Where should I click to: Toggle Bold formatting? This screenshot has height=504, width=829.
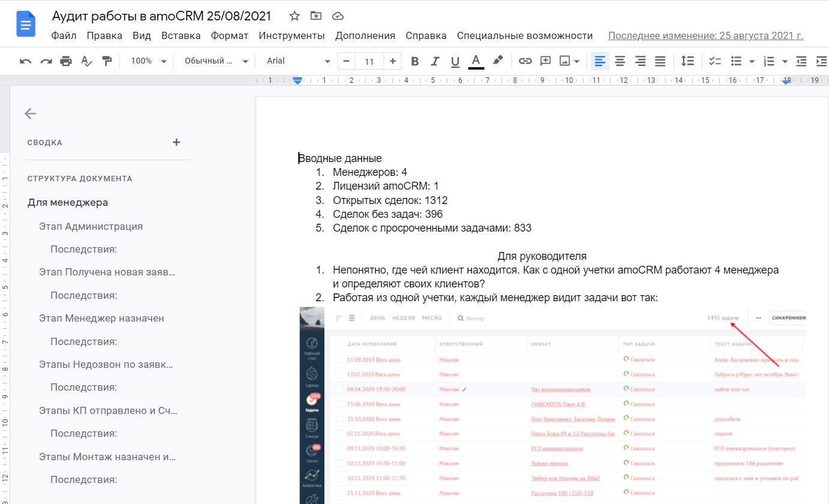414,61
